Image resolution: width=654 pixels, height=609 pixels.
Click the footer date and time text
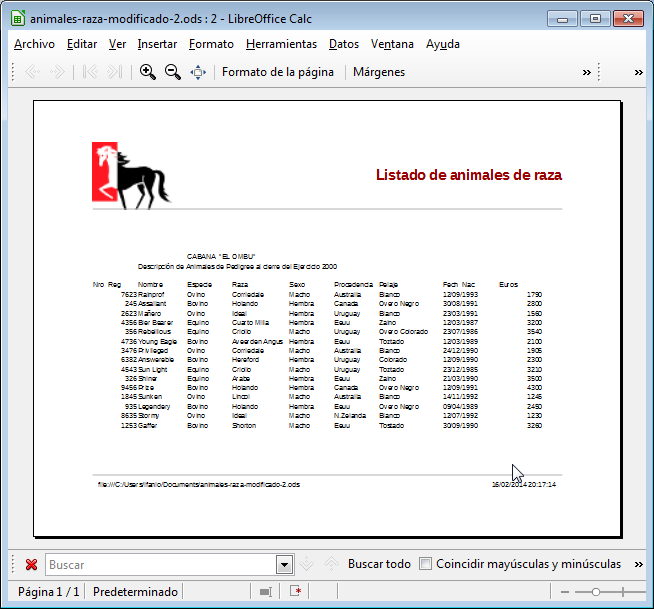click(524, 484)
